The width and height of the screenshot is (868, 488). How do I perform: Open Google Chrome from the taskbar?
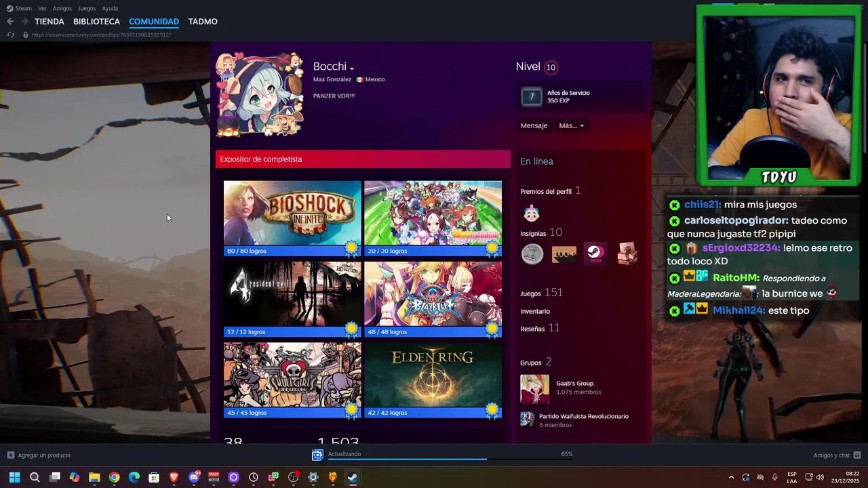(x=114, y=477)
